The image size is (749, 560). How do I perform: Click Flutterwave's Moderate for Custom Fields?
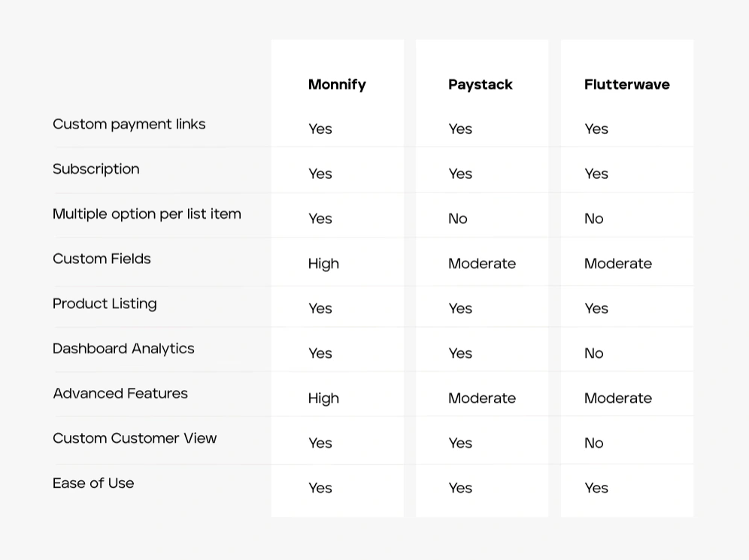point(618,264)
